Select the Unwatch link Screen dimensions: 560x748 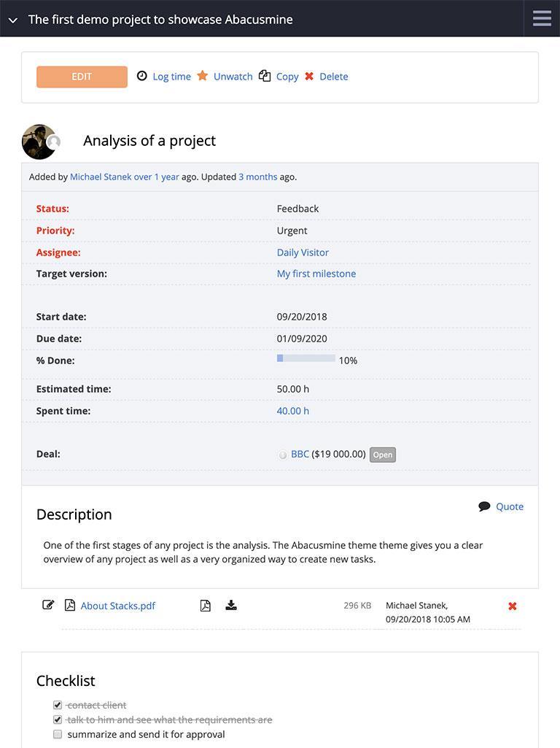233,77
